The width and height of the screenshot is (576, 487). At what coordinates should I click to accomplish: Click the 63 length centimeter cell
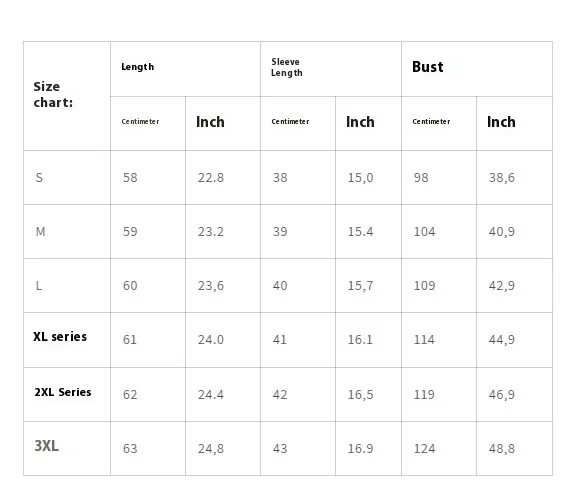coord(148,448)
